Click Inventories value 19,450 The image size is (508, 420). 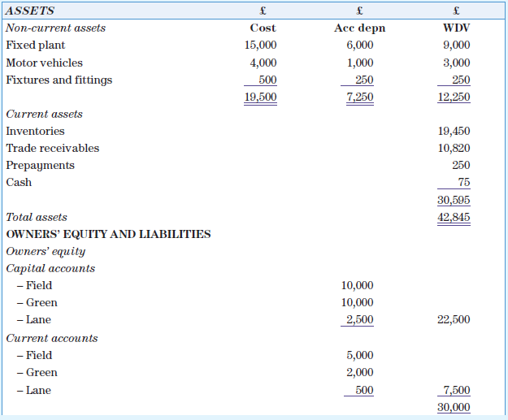[454, 131]
